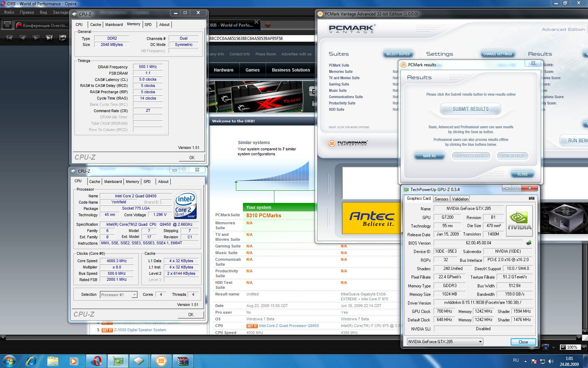
Task: Click the network tray icon
Action: 542,361
